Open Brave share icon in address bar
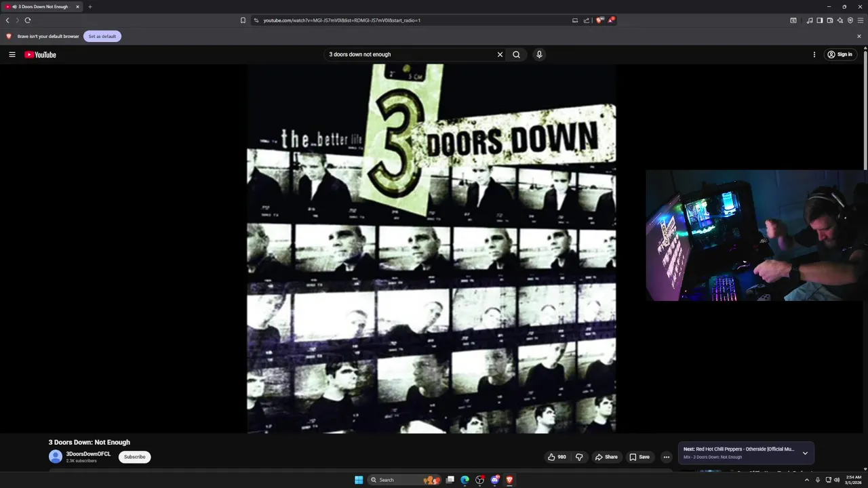 [587, 20]
